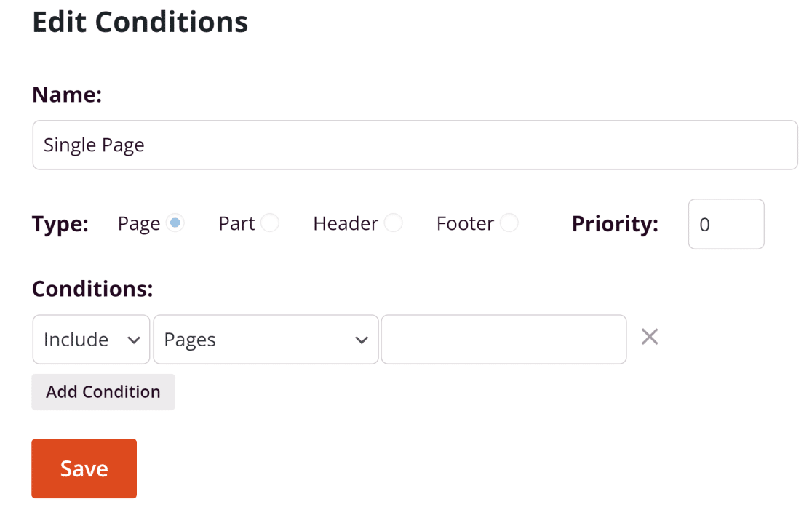Open the Include condition dropdown
The width and height of the screenshot is (812, 507).
coord(91,339)
